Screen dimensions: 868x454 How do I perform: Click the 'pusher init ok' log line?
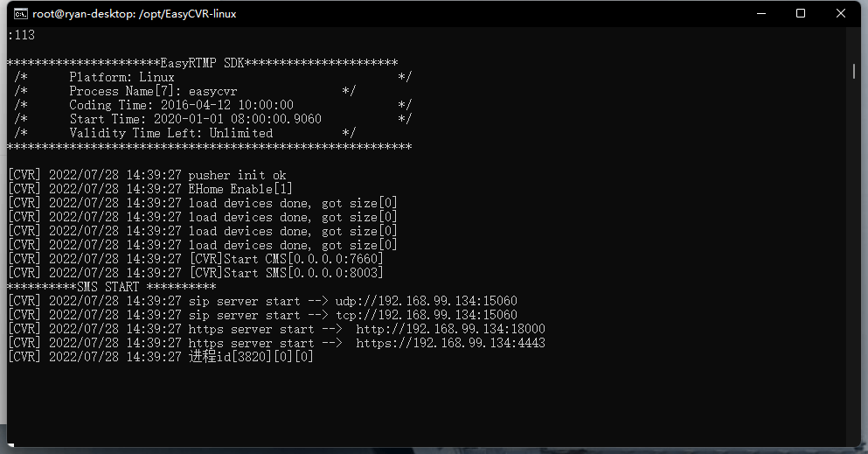pos(237,175)
